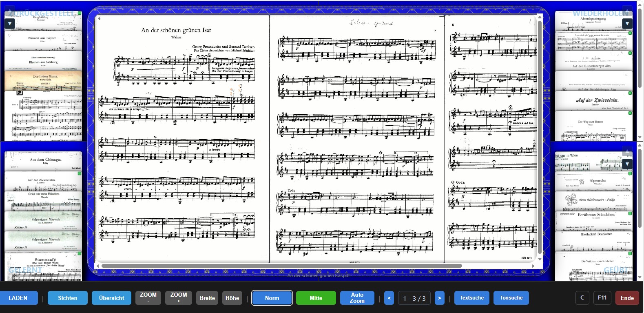The width and height of the screenshot is (644, 313).
Task: Open the Der lieben Mama thumbnail
Action: (43, 80)
